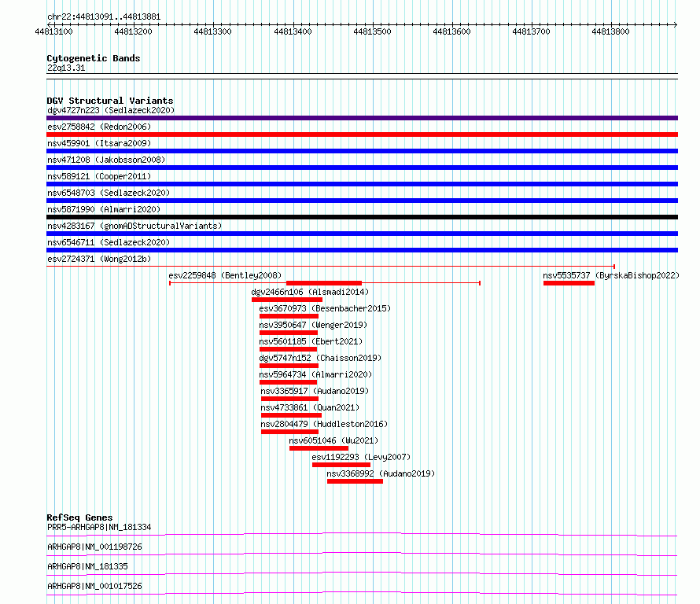Viewport: 700px width, 604px height.
Task: Click the red bar under nsv5535737
Action: click(569, 283)
